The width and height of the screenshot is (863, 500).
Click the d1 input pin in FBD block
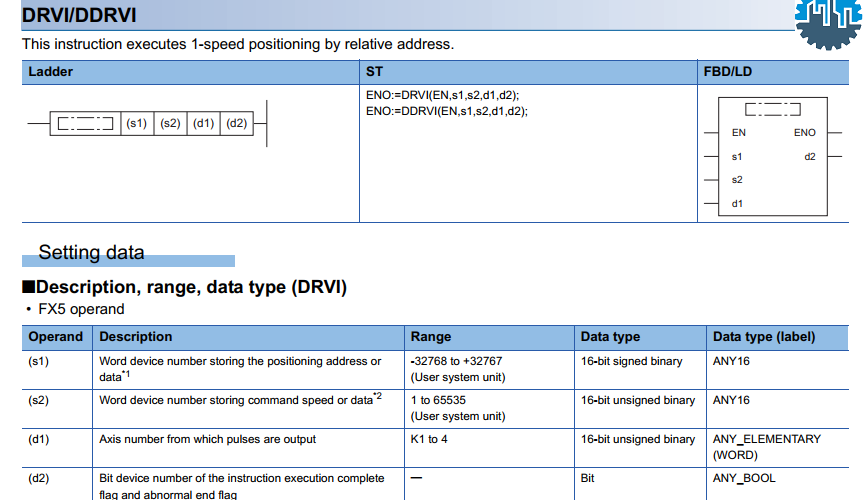pos(737,204)
